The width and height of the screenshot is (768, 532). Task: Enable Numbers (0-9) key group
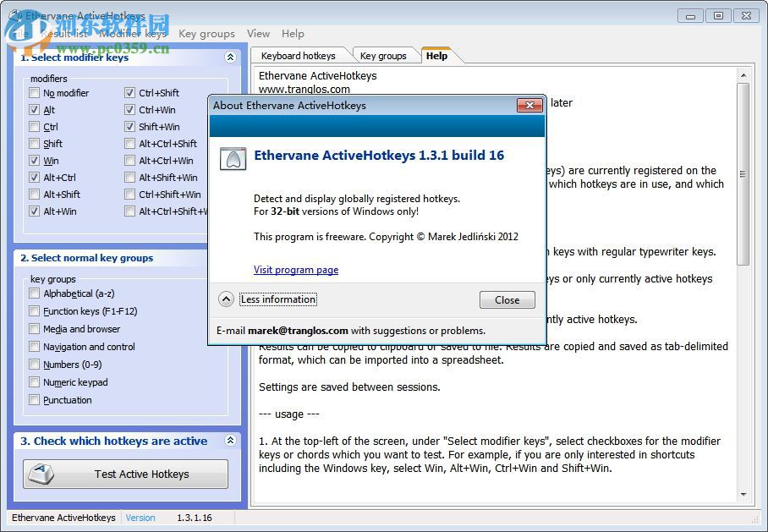(x=35, y=364)
